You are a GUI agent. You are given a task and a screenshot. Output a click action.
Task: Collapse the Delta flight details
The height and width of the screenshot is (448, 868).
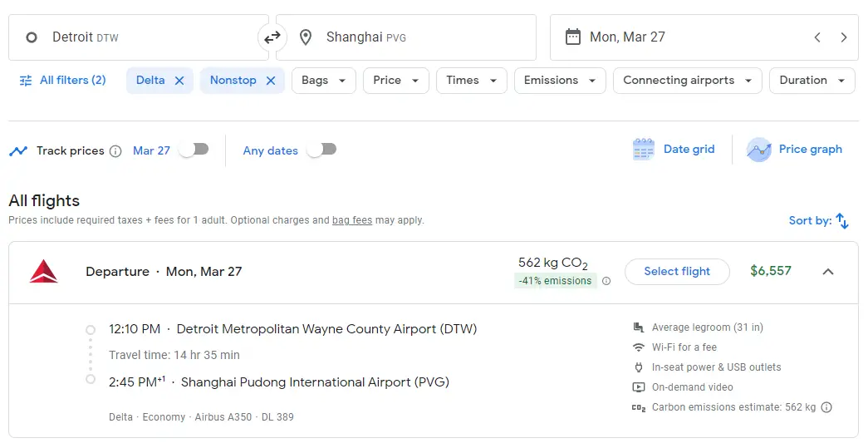[827, 272]
